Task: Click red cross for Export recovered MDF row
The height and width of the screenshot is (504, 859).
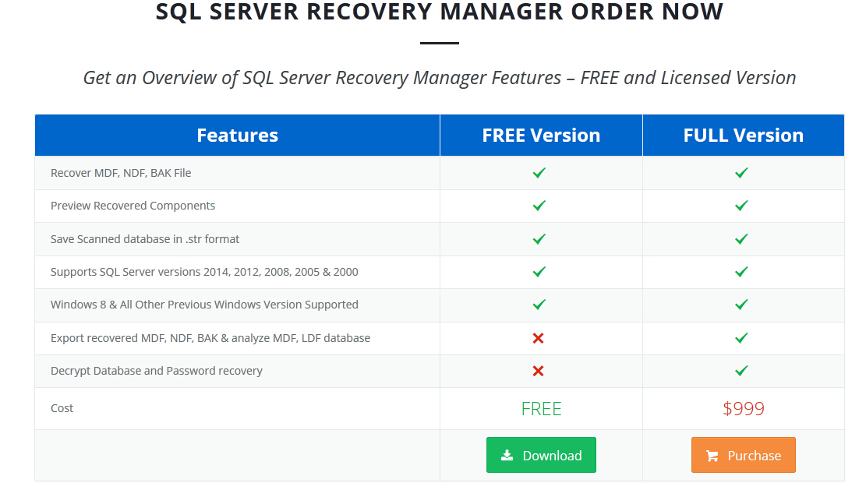Action: pos(538,338)
